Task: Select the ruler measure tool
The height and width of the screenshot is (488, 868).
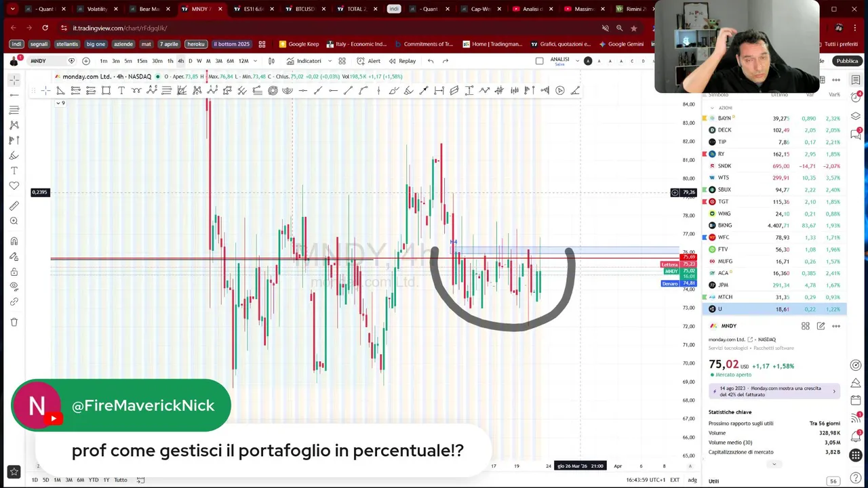Action: (x=14, y=206)
